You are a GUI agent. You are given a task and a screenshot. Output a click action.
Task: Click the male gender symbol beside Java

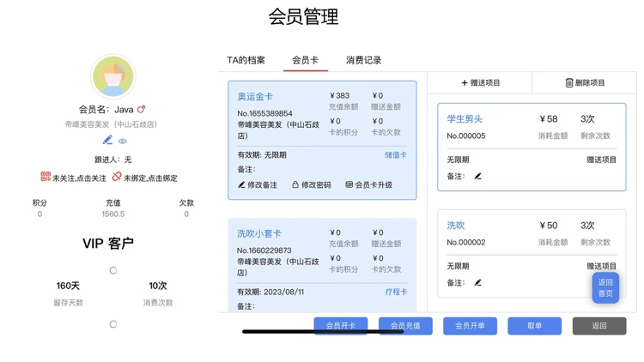tap(142, 109)
